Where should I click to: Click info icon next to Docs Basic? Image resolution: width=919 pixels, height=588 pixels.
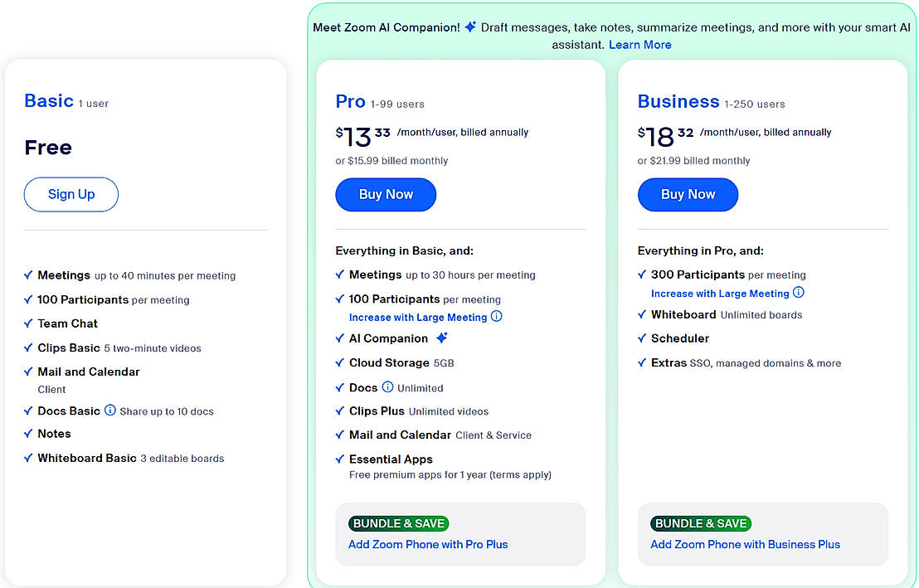pos(110,411)
